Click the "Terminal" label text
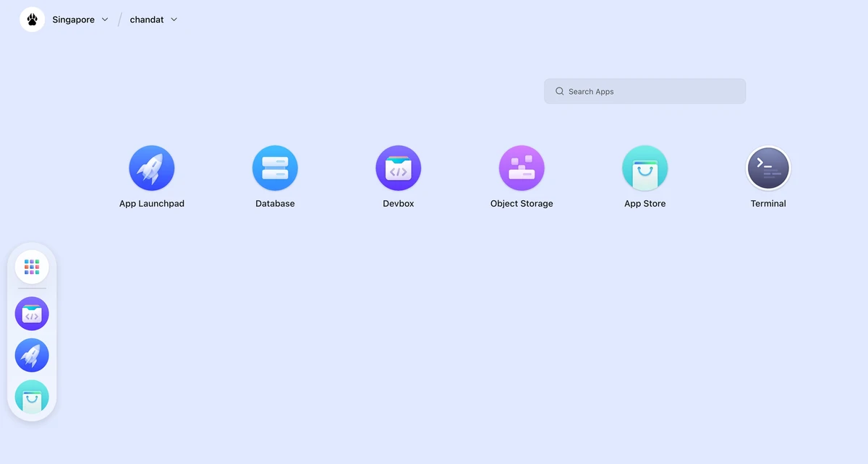Screen dimensions: 868x464 (768, 204)
